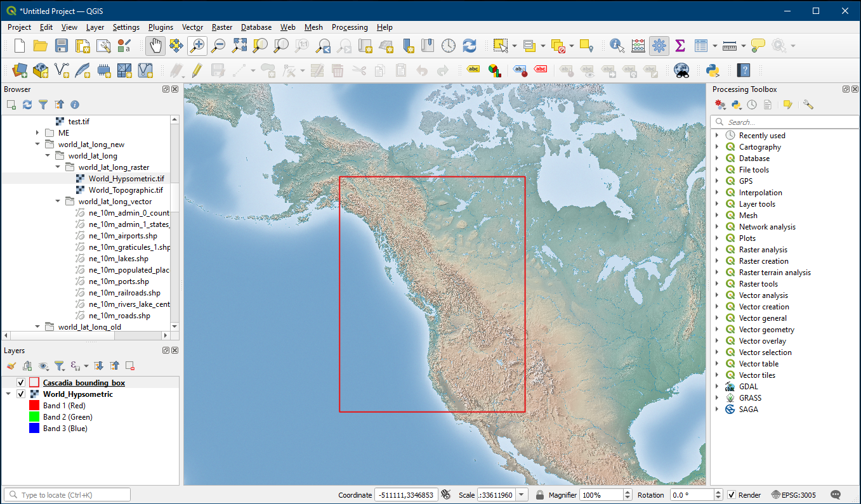Click the Refresh map icon
This screenshot has width=861, height=504.
[x=470, y=46]
